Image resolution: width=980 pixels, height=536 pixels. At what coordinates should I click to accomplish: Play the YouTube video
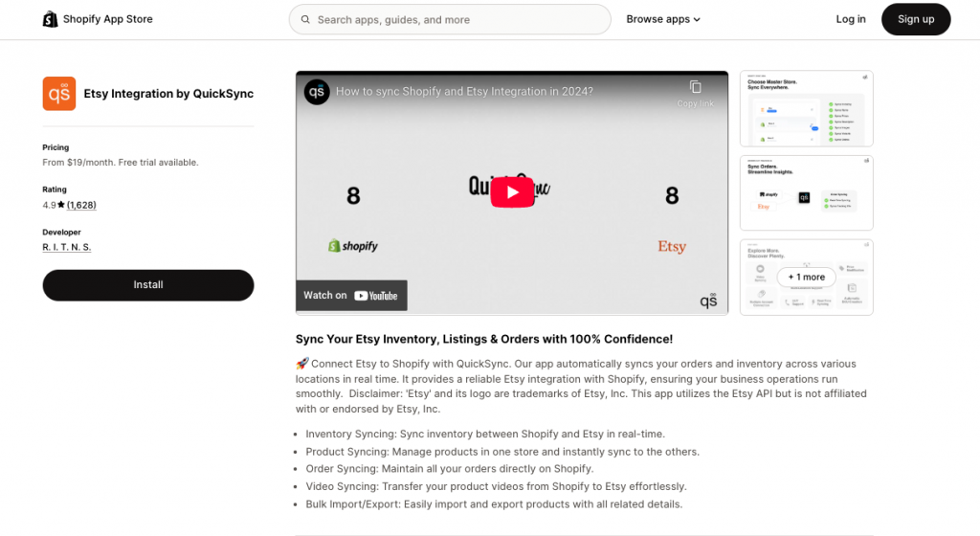(512, 192)
